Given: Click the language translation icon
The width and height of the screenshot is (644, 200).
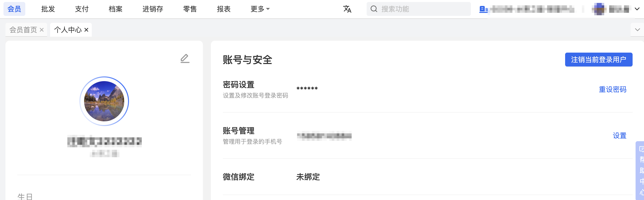Looking at the screenshot, I should pyautogui.click(x=347, y=9).
